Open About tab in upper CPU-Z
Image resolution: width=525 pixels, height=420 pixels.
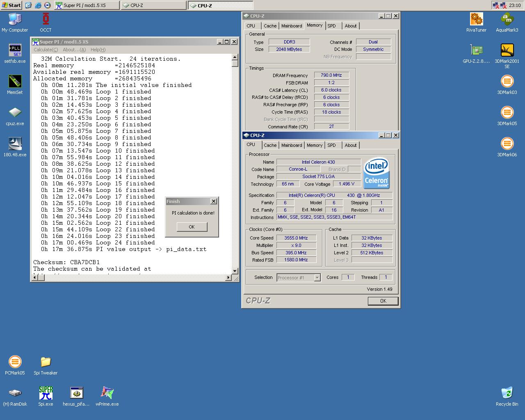pyautogui.click(x=351, y=26)
